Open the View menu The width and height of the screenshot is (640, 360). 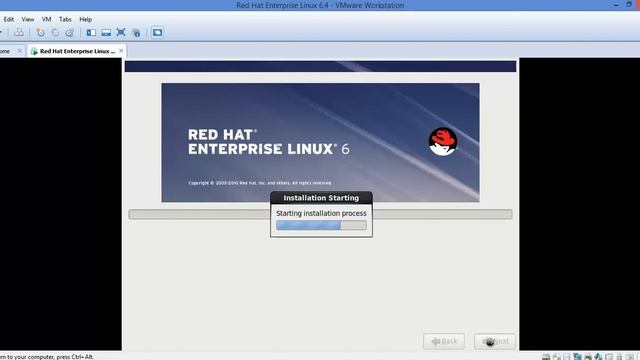click(28, 19)
